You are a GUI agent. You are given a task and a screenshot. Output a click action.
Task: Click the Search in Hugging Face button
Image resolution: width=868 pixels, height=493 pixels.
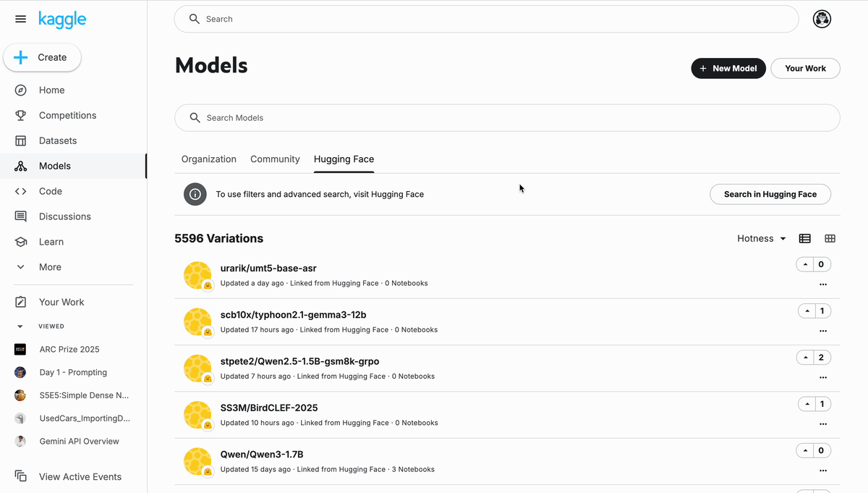coord(770,194)
